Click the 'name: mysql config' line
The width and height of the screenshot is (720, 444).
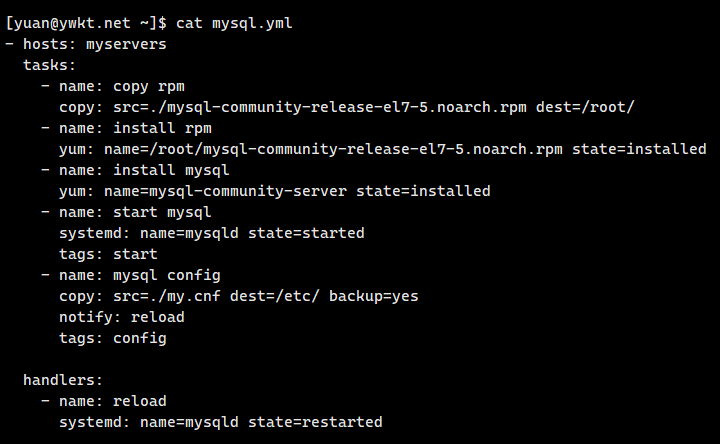pos(140,275)
